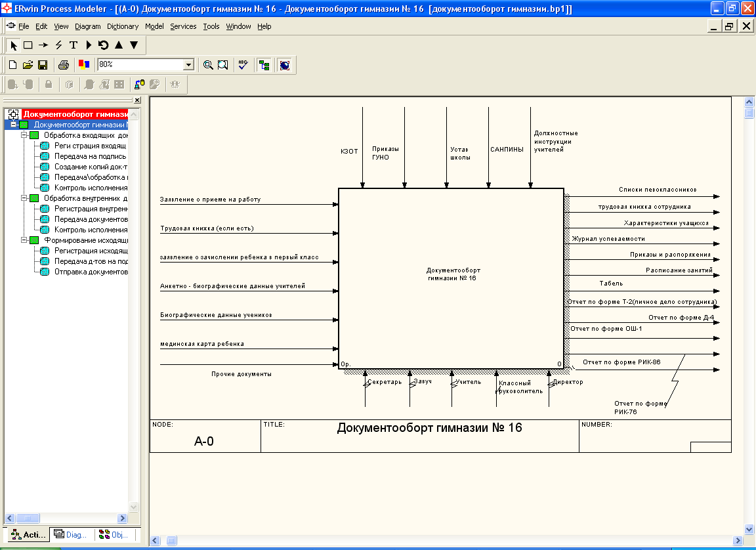Image resolution: width=756 pixels, height=550 pixels.
Task: Close the Model Explorer panel
Action: tap(137, 100)
